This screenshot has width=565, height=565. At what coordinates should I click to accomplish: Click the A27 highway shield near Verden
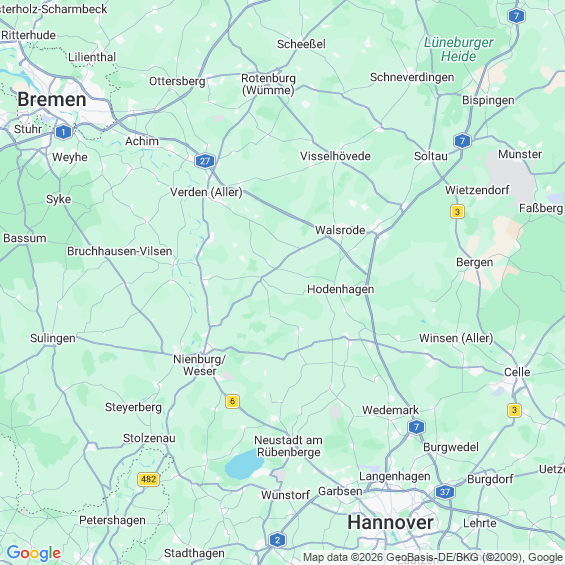[205, 161]
